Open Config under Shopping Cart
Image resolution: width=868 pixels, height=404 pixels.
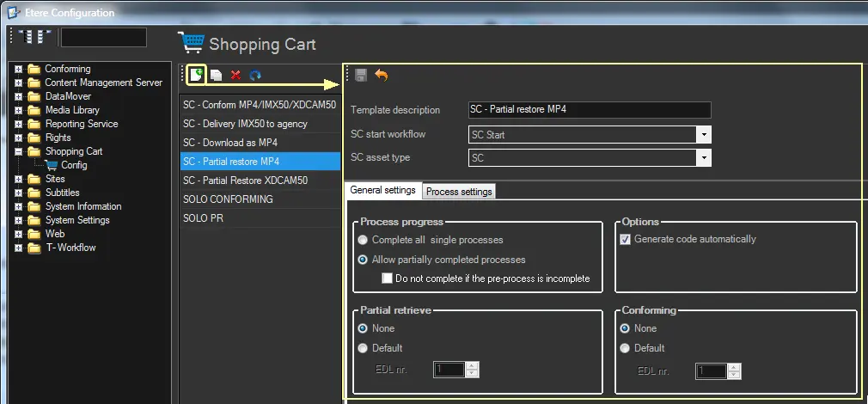tap(73, 165)
